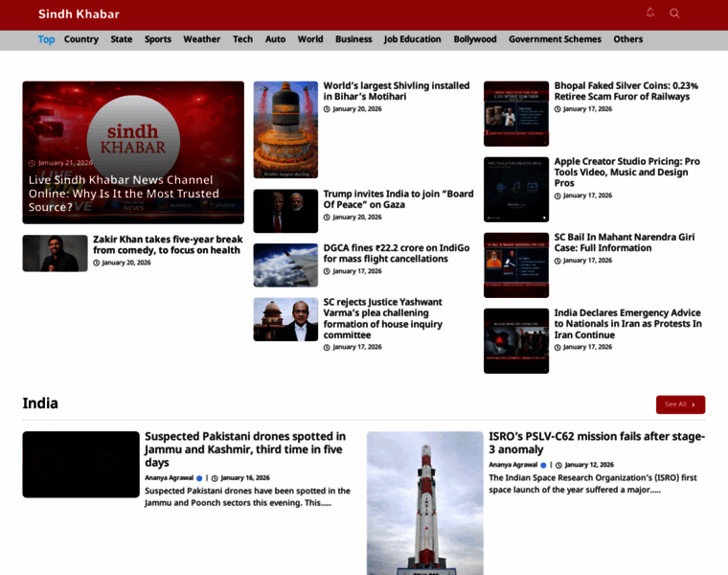Click clock icon under Apple Creator Studio article
This screenshot has height=575, width=728.
click(557, 195)
